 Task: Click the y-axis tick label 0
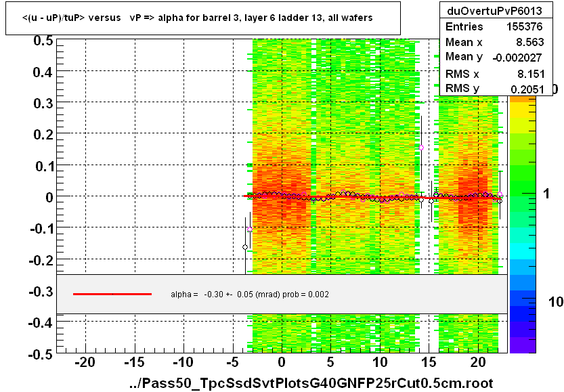[49, 198]
